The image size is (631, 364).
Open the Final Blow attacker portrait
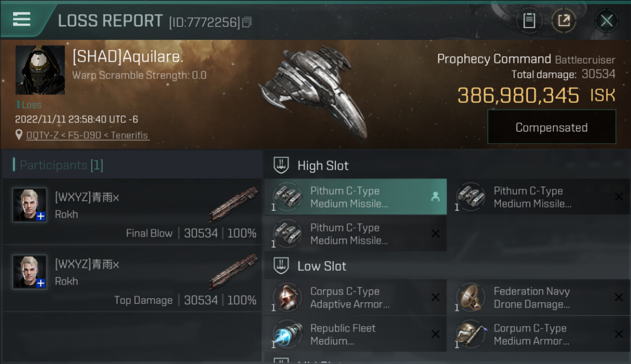click(30, 205)
